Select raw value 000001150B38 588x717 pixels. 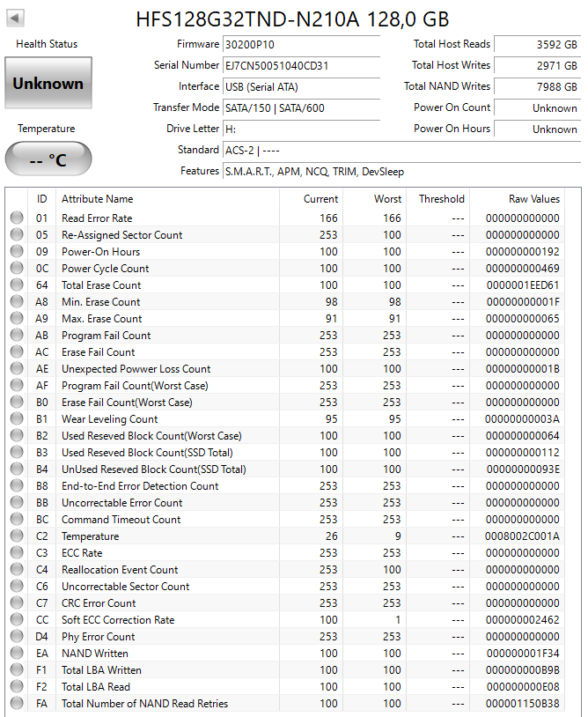(x=523, y=703)
